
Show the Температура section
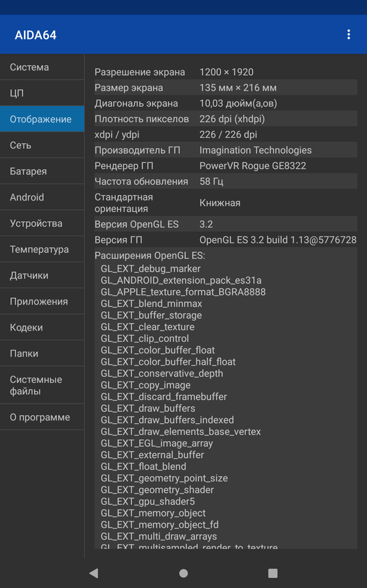pyautogui.click(x=42, y=249)
